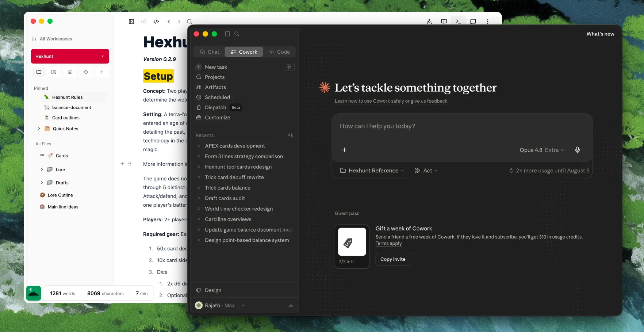Open Rajath Max account menu

point(220,305)
